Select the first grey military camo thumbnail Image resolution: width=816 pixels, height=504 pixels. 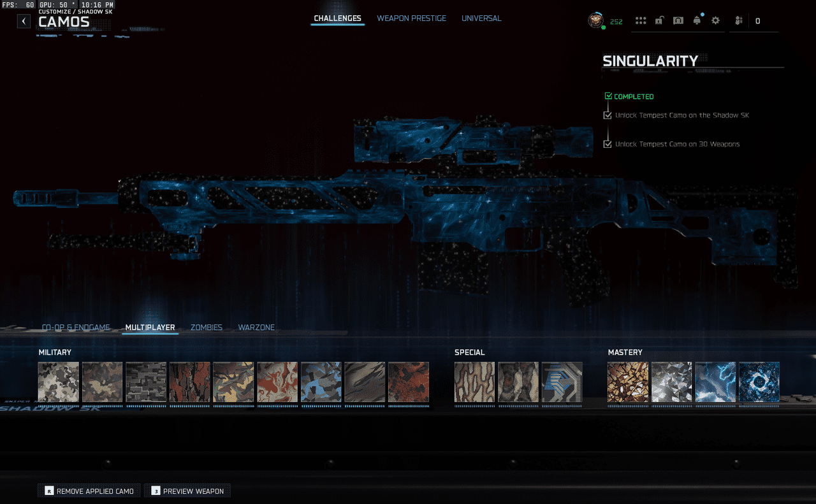59,382
